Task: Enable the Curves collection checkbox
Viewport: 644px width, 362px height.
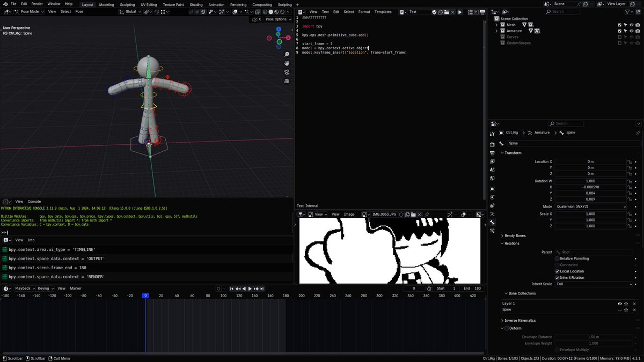Action: (620, 37)
